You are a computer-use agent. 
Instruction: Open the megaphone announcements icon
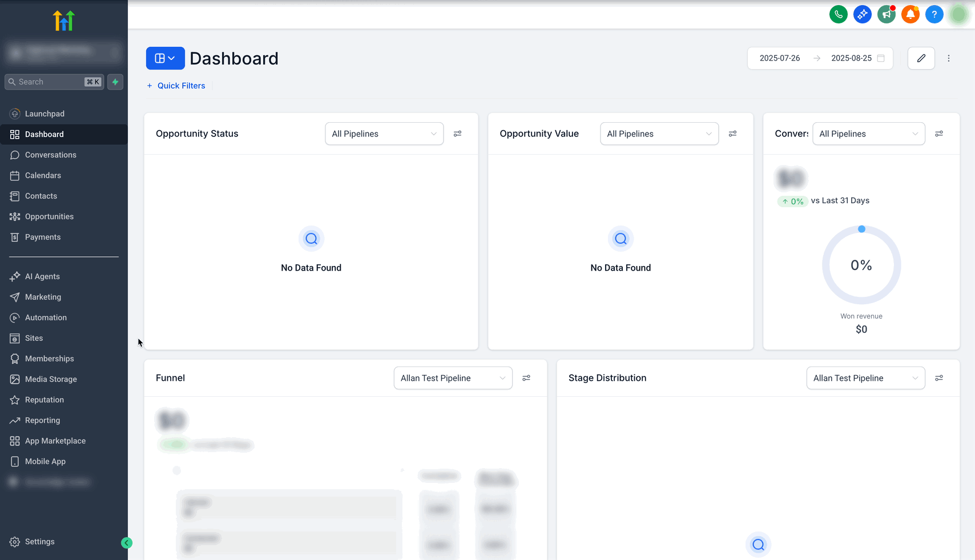pyautogui.click(x=886, y=14)
